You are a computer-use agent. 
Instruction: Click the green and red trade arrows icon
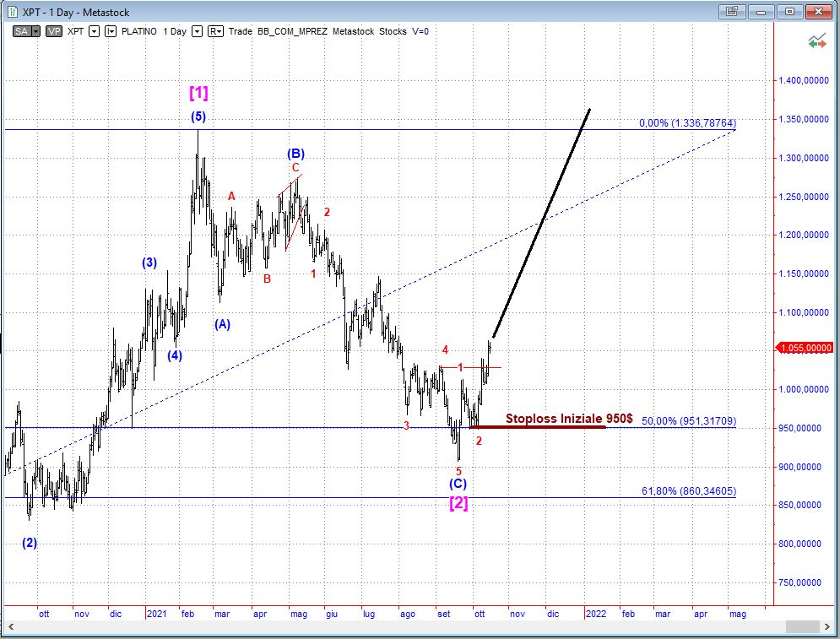817,41
